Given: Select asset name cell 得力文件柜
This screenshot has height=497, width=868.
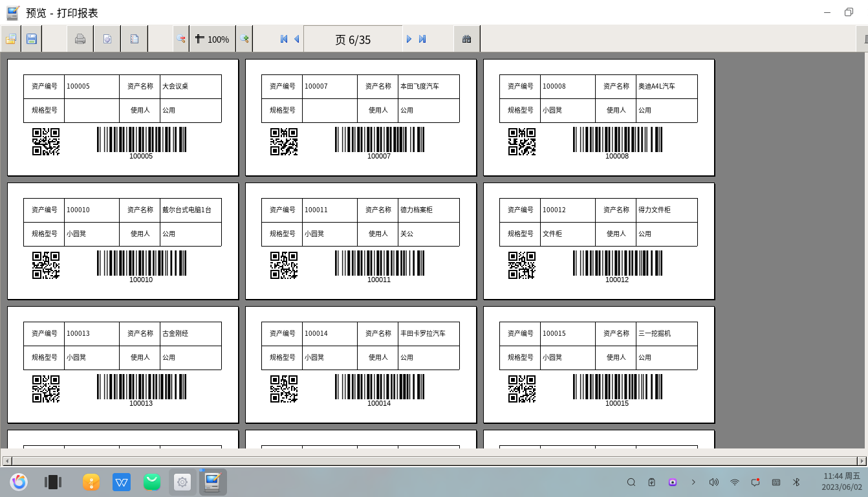Looking at the screenshot, I should click(667, 210).
